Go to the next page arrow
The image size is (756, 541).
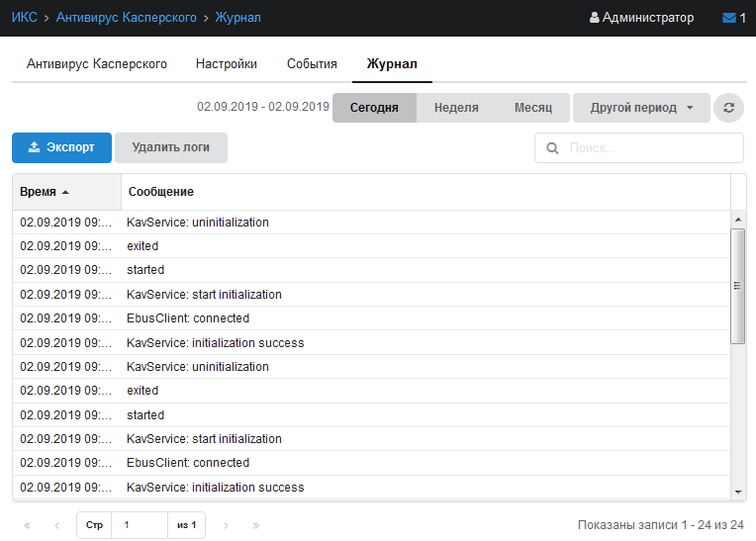click(x=227, y=525)
